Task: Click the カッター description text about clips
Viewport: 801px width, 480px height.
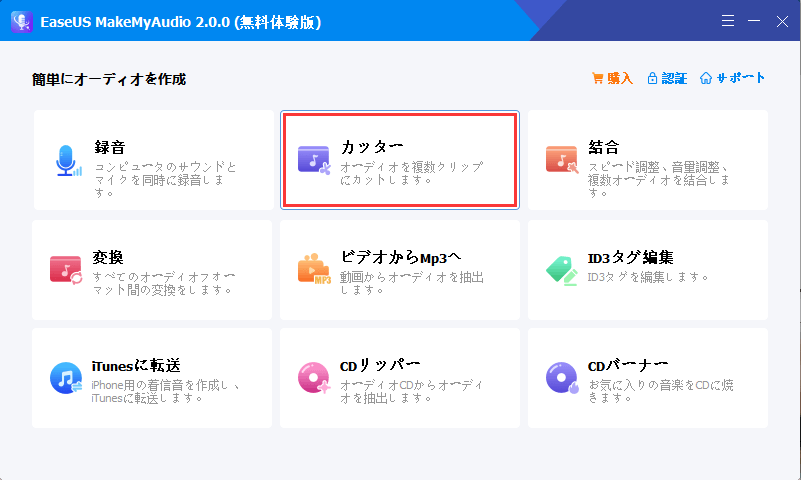Action: click(411, 174)
